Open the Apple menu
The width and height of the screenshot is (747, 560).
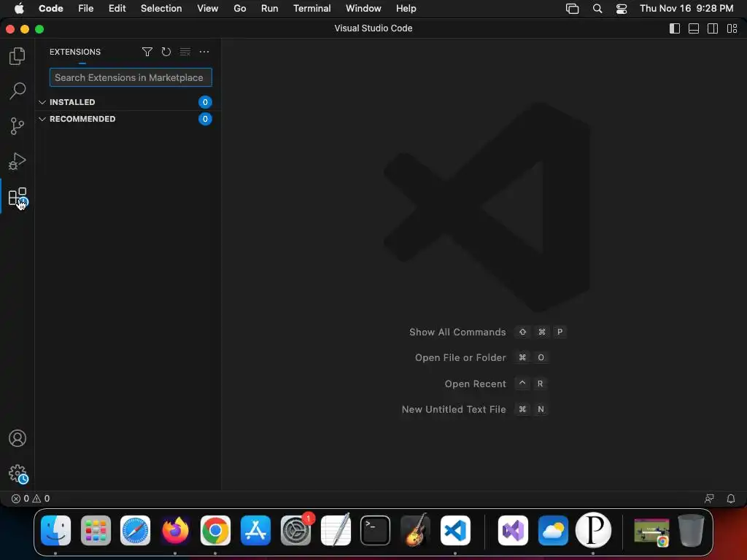click(x=19, y=8)
